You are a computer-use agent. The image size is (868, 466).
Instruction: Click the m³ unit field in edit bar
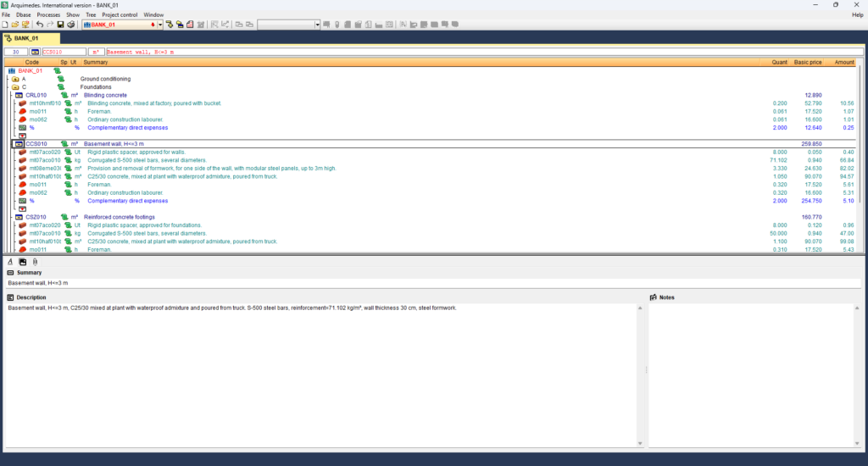96,52
